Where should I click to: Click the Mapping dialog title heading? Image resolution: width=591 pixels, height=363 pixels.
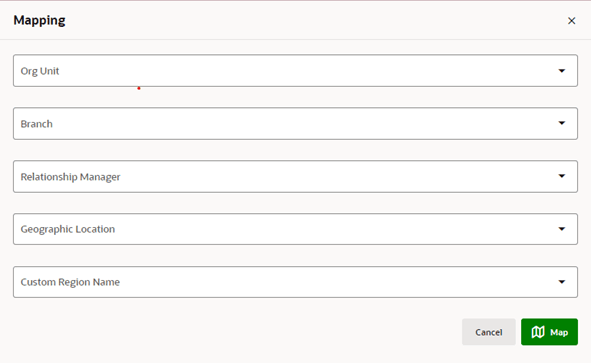point(40,20)
